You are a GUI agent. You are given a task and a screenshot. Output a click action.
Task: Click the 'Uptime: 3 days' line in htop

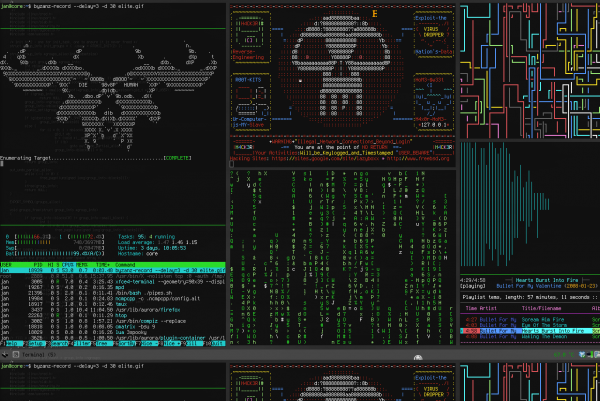coord(152,248)
